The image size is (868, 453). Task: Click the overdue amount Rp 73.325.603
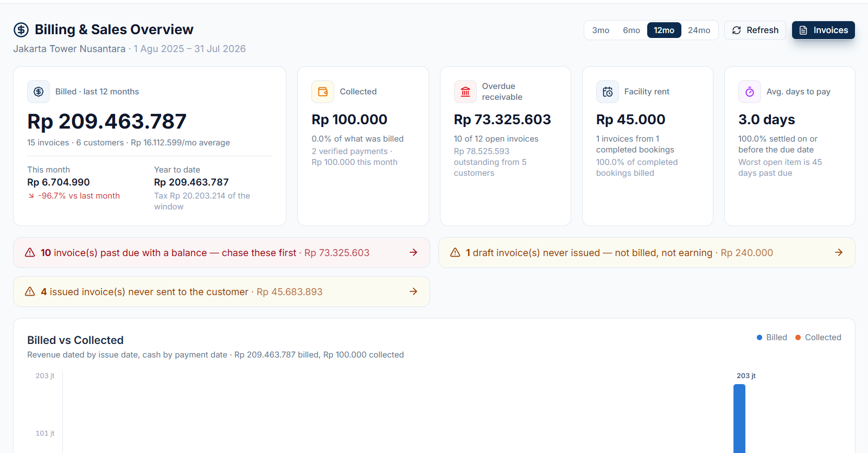click(502, 119)
